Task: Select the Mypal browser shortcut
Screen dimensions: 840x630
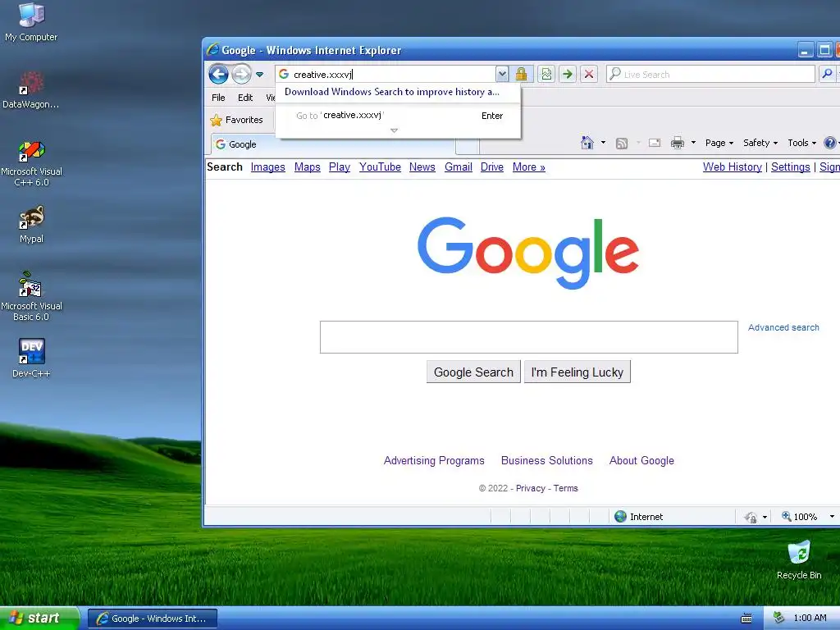Action: (x=32, y=225)
